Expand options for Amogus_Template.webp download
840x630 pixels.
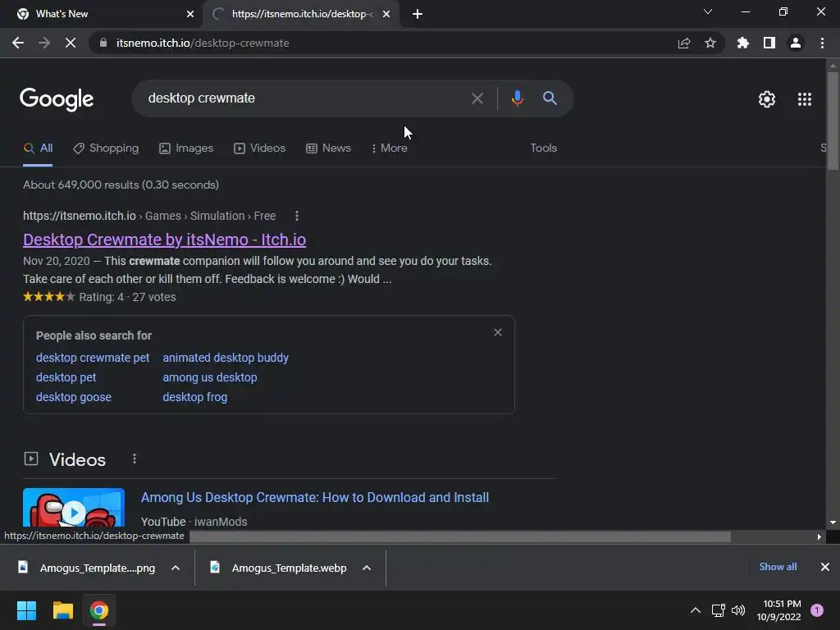(367, 568)
